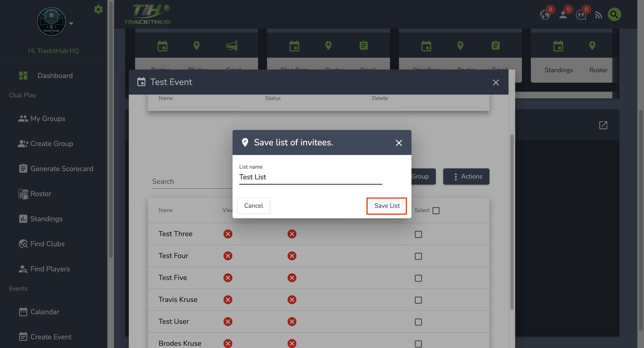
Task: Click the Save List button
Action: [x=387, y=206]
